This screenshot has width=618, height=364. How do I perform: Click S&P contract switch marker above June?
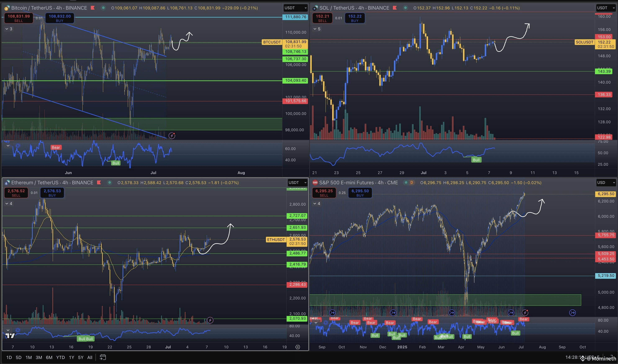coord(511,312)
